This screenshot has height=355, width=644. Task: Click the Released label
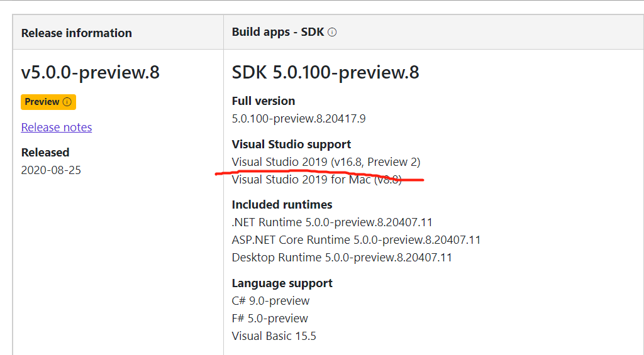coord(45,152)
